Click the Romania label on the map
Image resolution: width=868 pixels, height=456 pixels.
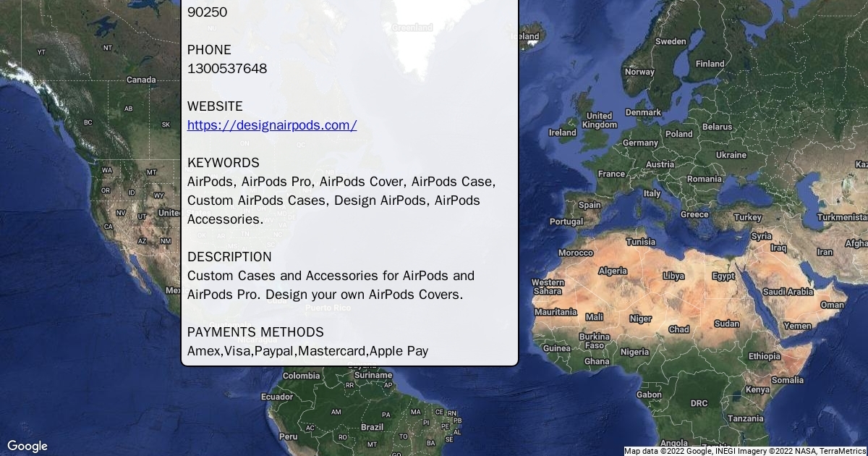click(705, 179)
